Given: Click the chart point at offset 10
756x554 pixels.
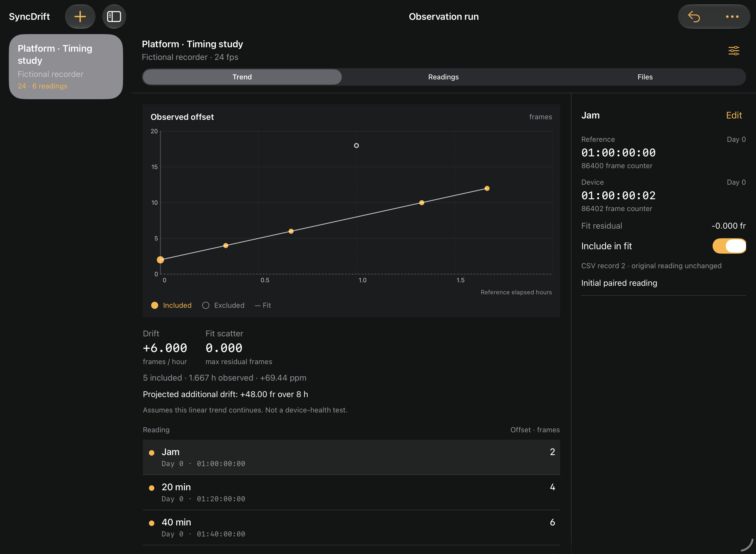Looking at the screenshot, I should 421,203.
